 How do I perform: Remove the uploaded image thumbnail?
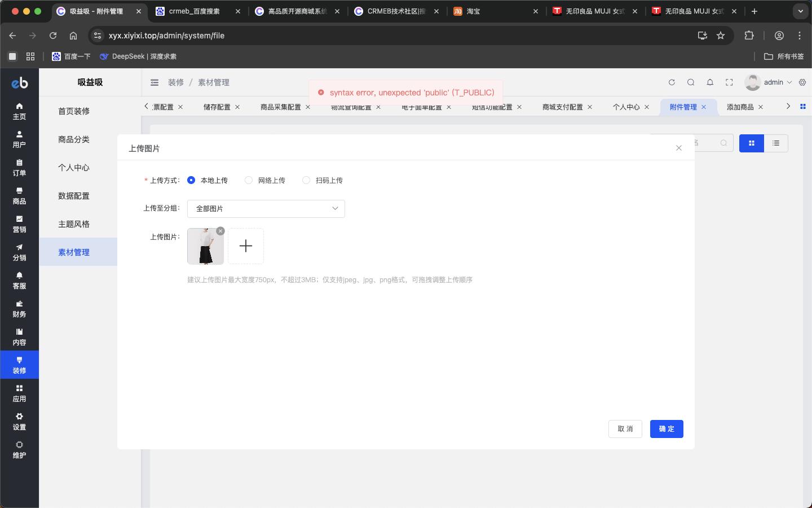click(220, 231)
